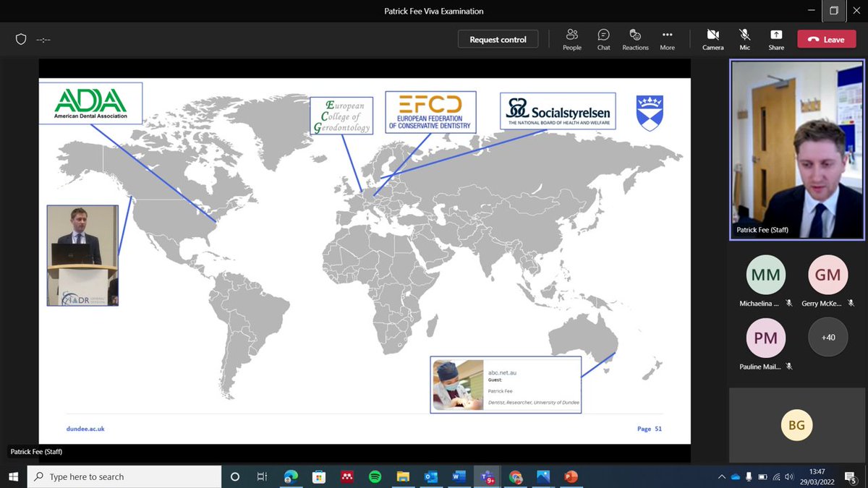Open the meeting Chat
Image resolution: width=868 pixels, height=488 pixels.
(x=604, y=40)
